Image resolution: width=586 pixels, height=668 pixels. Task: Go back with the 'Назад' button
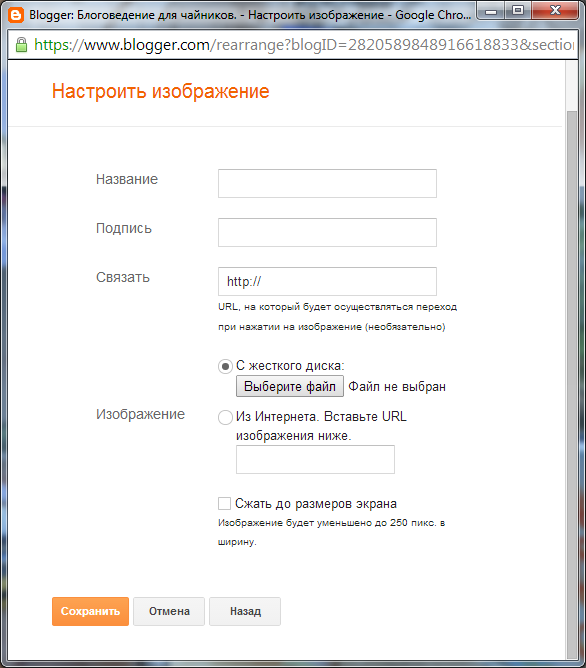click(x=245, y=611)
